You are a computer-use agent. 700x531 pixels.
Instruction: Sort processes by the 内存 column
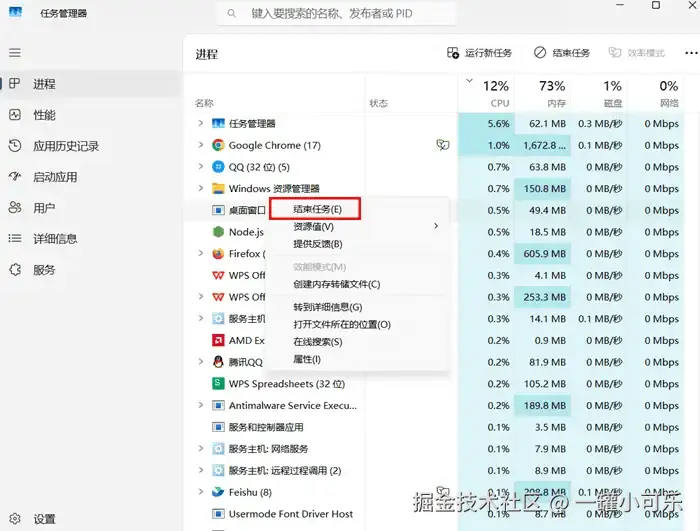[542, 94]
